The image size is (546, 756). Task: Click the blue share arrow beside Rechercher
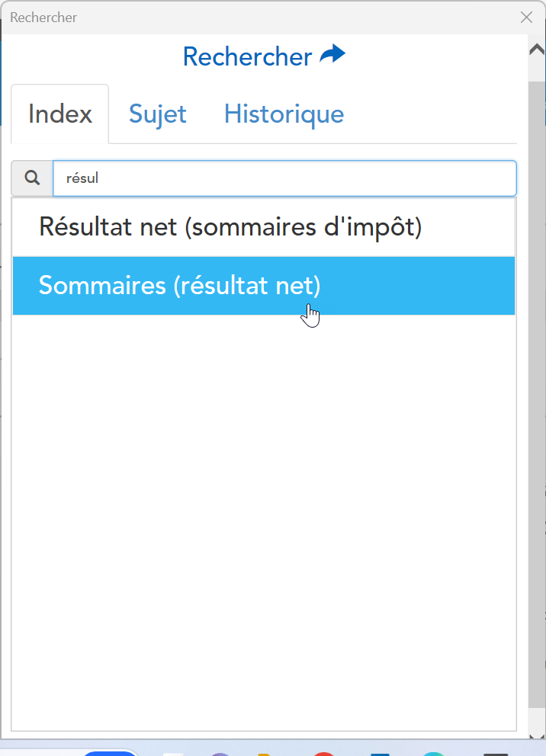pyautogui.click(x=332, y=55)
